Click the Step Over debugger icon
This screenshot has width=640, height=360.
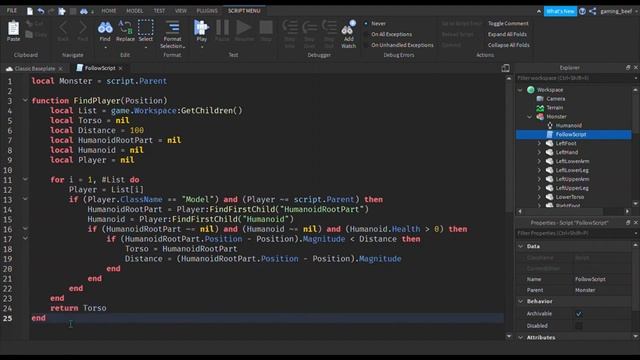(309, 28)
